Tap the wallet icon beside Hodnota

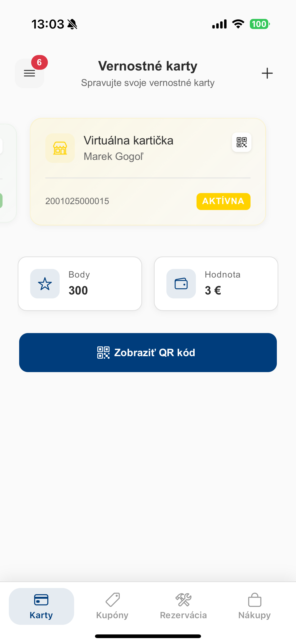pos(181,284)
